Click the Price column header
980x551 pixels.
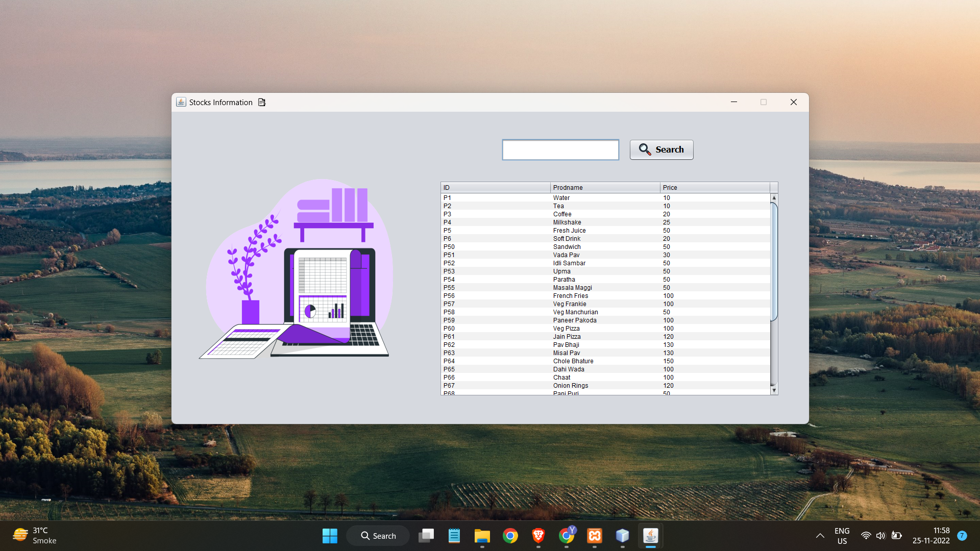(715, 187)
